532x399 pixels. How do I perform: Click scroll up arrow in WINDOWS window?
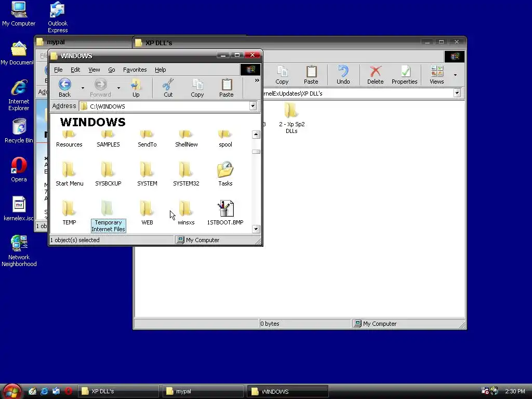256,135
